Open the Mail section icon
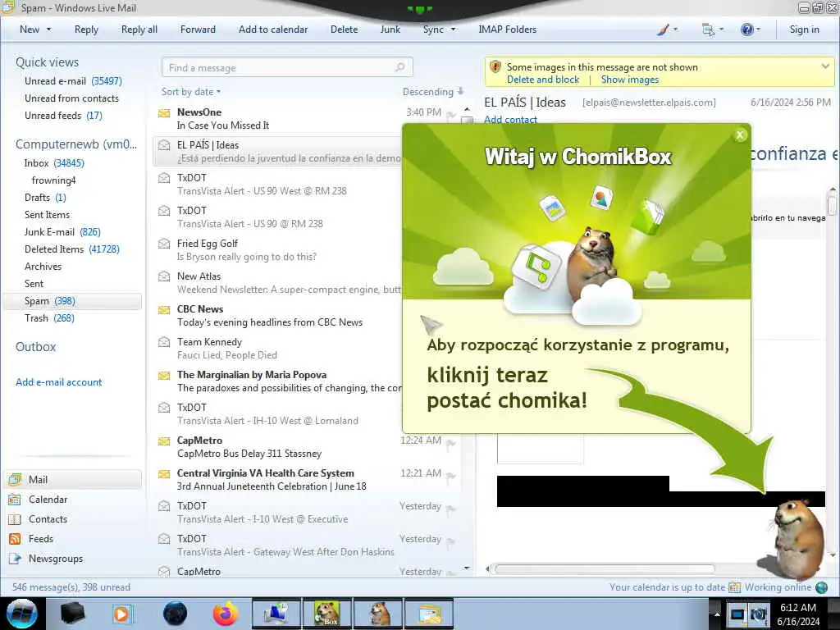This screenshot has height=630, width=840. [x=15, y=479]
